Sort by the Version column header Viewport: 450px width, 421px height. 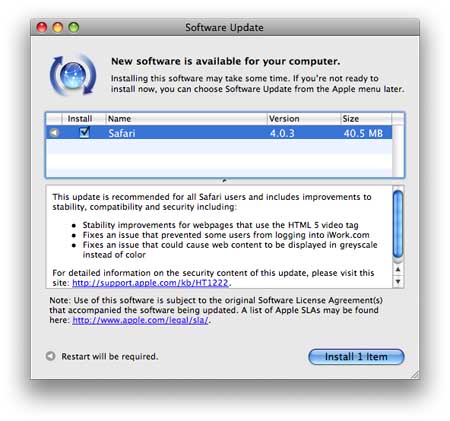coord(303,119)
